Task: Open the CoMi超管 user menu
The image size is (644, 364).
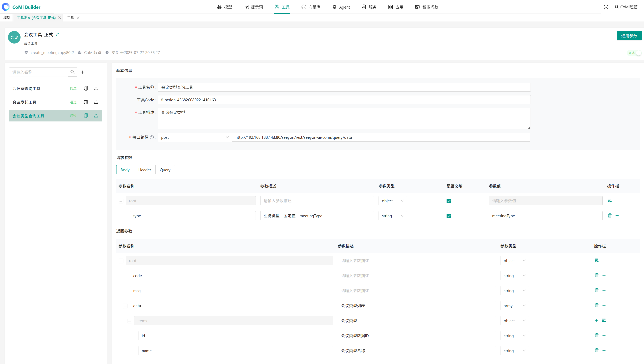Action: coord(626,7)
